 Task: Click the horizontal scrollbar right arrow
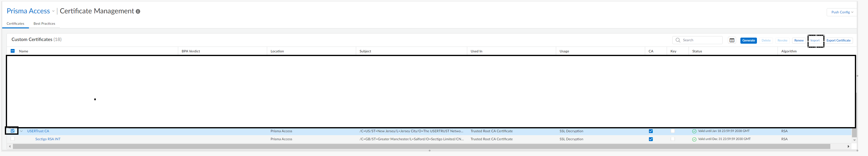click(x=848, y=146)
